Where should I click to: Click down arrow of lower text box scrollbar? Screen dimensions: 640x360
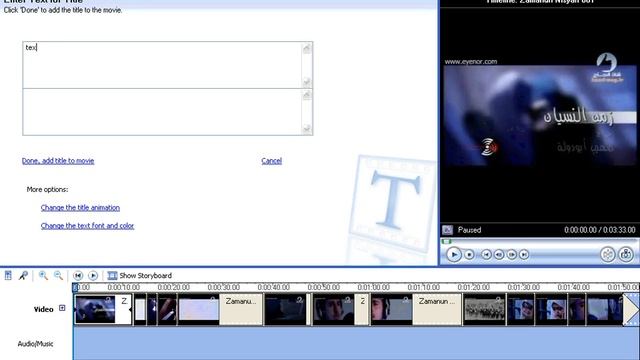click(x=307, y=129)
